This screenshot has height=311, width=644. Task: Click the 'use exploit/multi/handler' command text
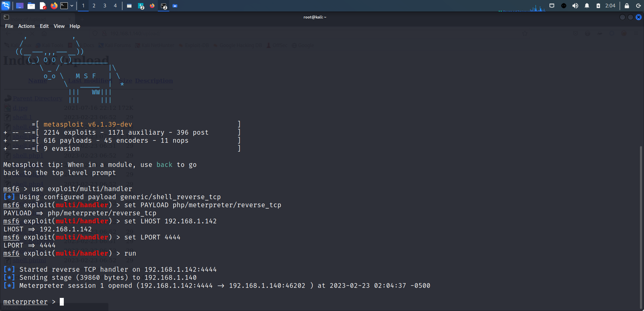pyautogui.click(x=82, y=189)
